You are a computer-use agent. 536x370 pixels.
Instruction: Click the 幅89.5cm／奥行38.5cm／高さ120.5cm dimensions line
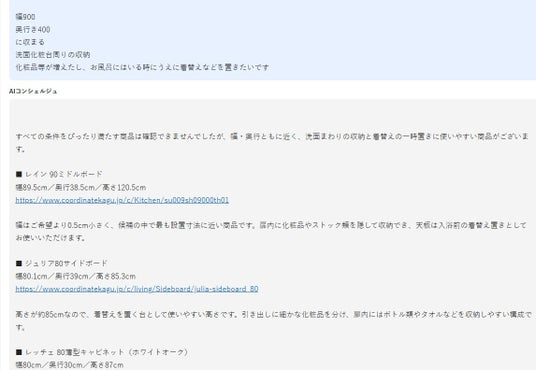coord(81,187)
